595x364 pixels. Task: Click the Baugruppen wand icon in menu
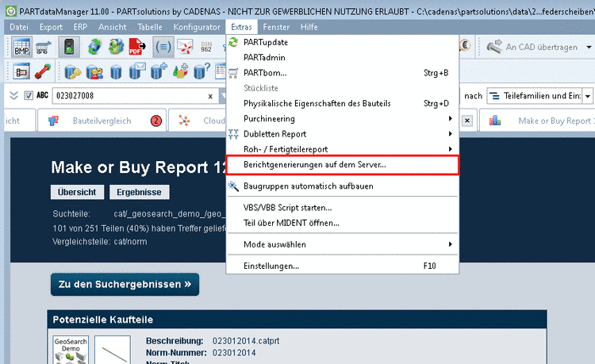click(x=233, y=186)
